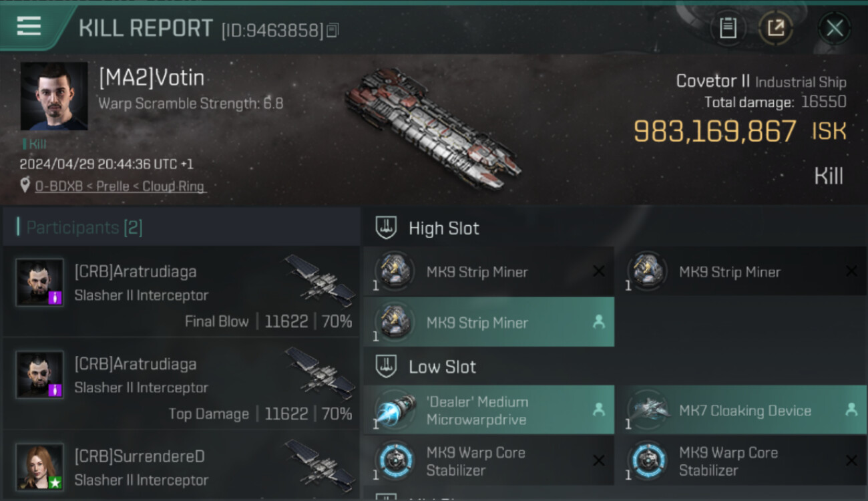Tap the person icon on Cloaking Device

pyautogui.click(x=851, y=410)
